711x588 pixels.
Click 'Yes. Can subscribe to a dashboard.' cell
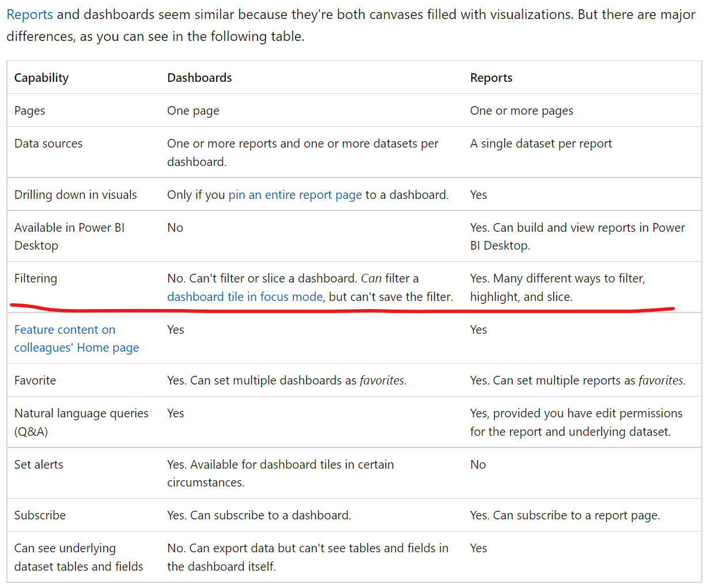click(259, 515)
